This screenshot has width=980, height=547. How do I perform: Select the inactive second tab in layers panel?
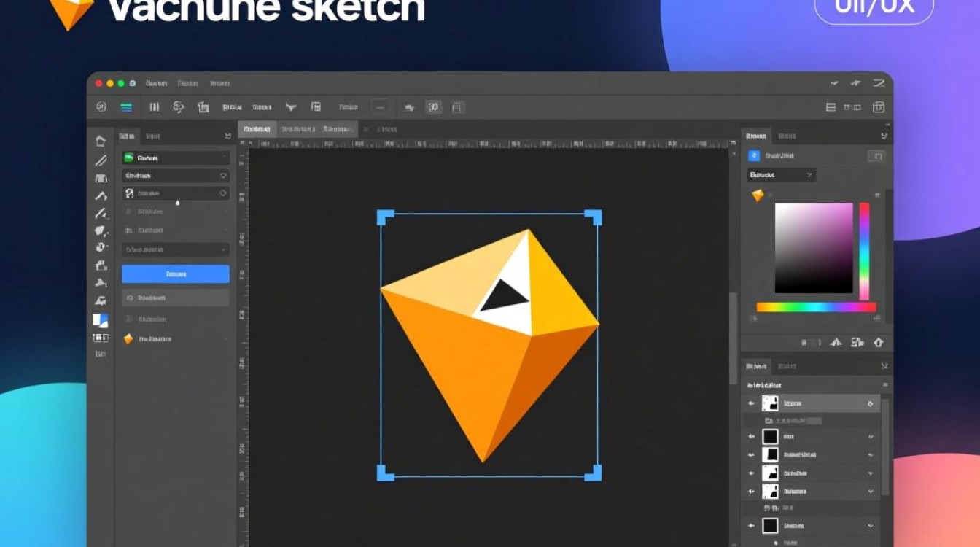point(787,366)
